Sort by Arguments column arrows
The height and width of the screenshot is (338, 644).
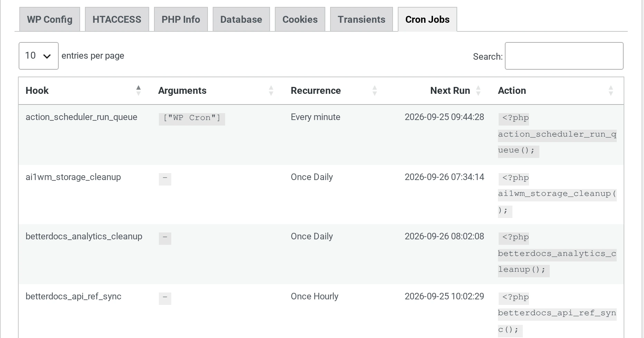click(271, 90)
